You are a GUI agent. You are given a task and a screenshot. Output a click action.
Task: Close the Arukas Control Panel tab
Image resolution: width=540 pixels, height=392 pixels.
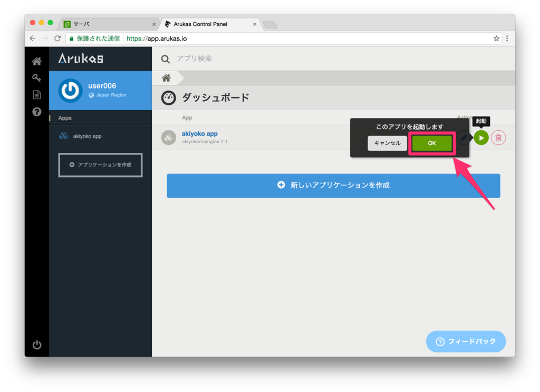(255, 24)
